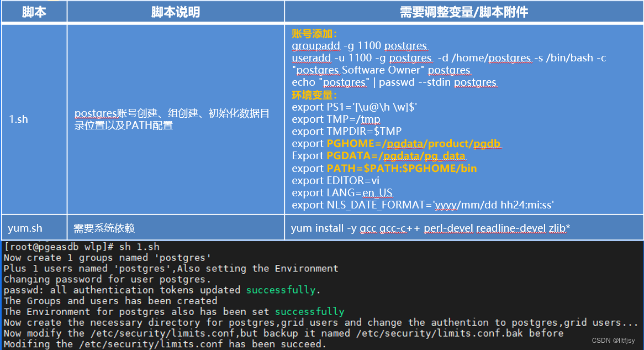Click "The Environment for postgres" output line
The height and width of the screenshot is (350, 644).
(174, 311)
